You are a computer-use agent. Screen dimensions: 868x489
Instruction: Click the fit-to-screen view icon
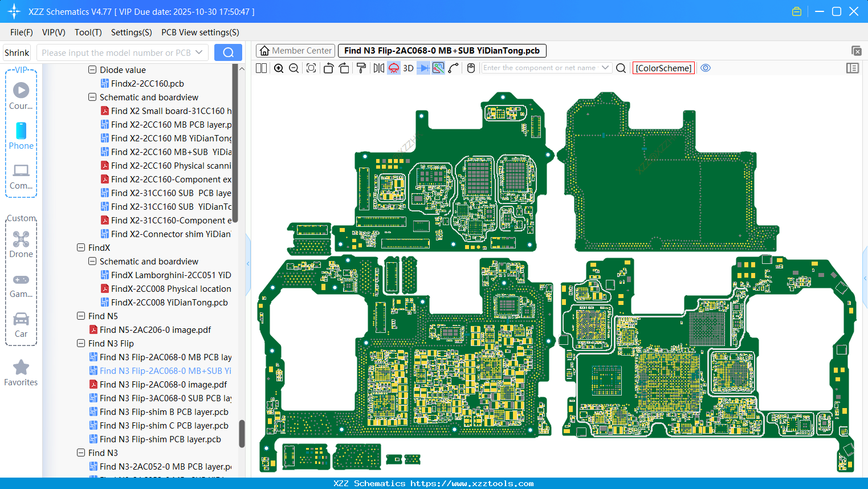pos(311,68)
